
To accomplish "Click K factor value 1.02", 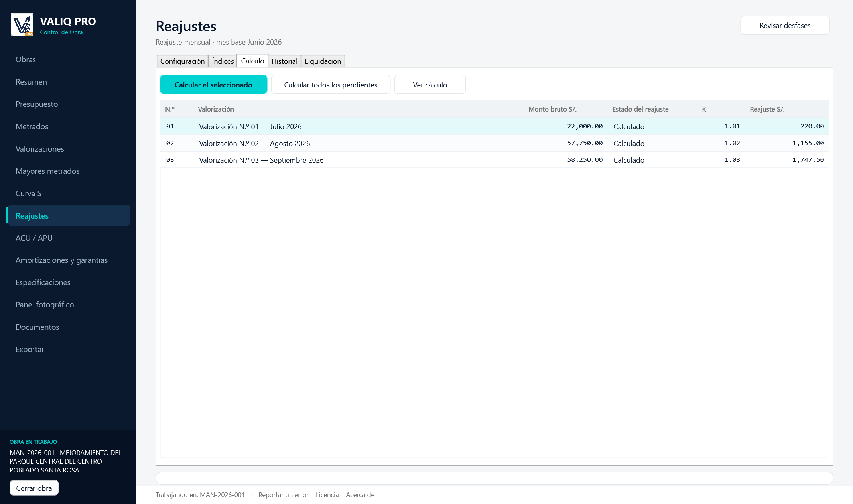I will pyautogui.click(x=732, y=143).
